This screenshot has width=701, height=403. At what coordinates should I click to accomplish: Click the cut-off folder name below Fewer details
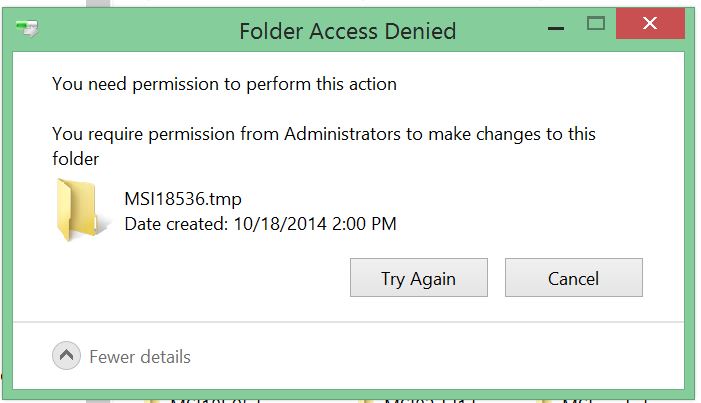coord(215,400)
